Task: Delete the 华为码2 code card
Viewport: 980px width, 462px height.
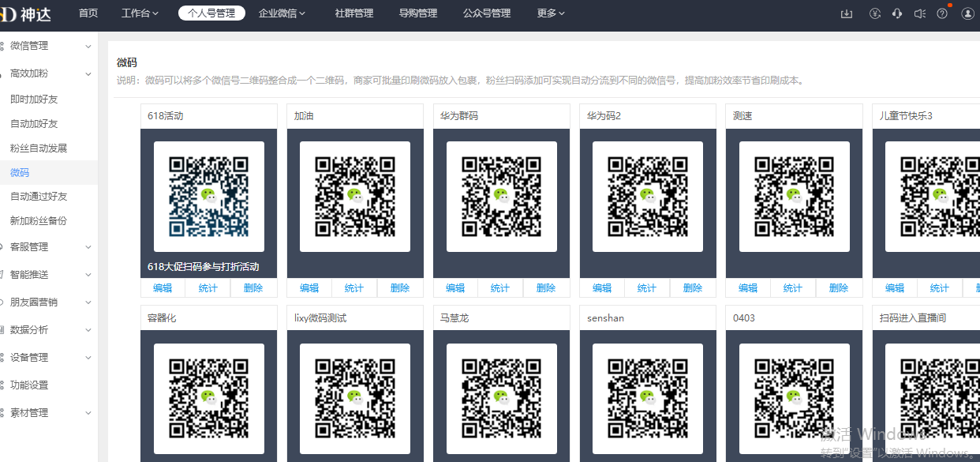Action: tap(693, 288)
